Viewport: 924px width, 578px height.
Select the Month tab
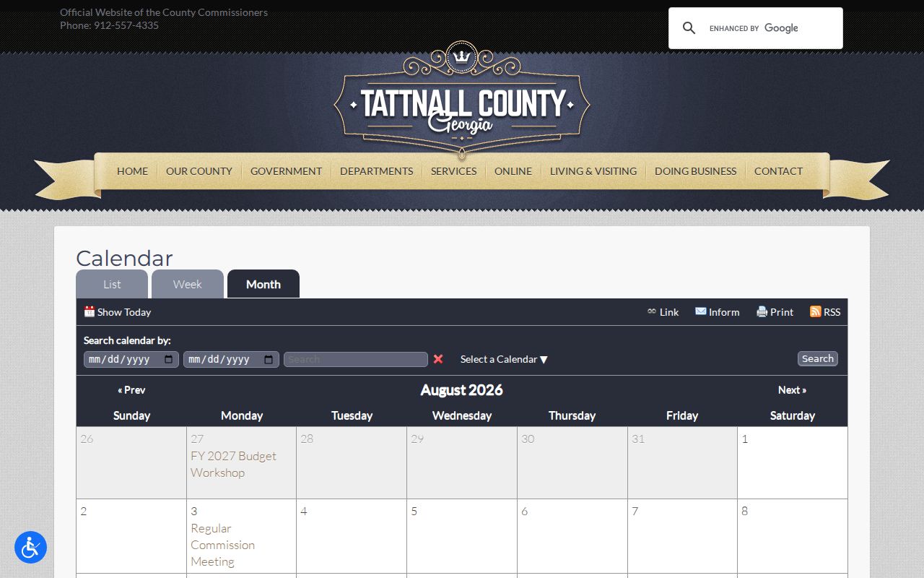tap(263, 284)
